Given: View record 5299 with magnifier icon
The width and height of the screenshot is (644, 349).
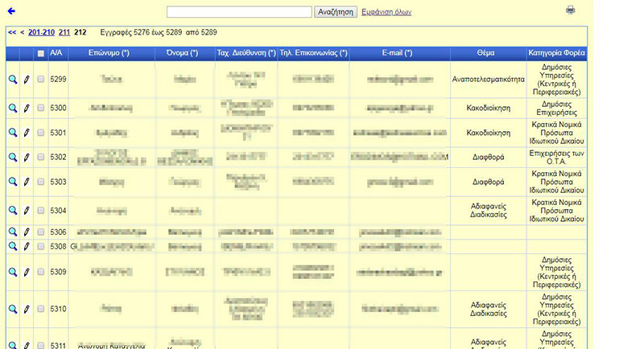Looking at the screenshot, I should (x=13, y=80).
